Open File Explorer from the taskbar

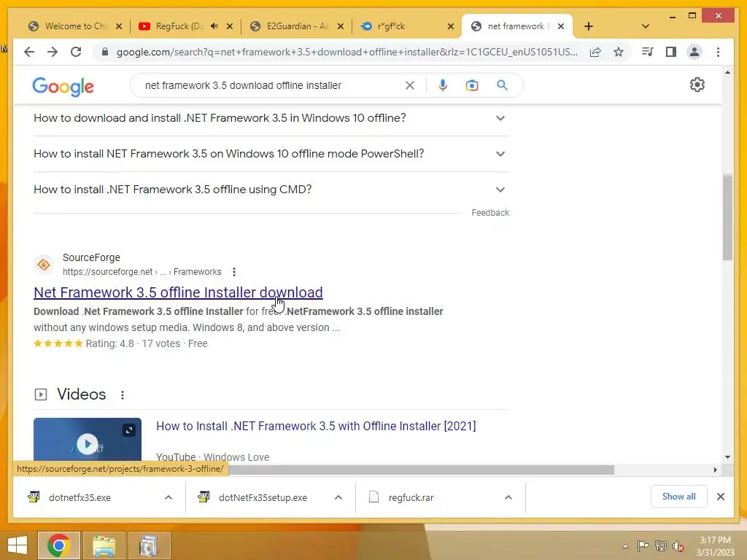[104, 545]
